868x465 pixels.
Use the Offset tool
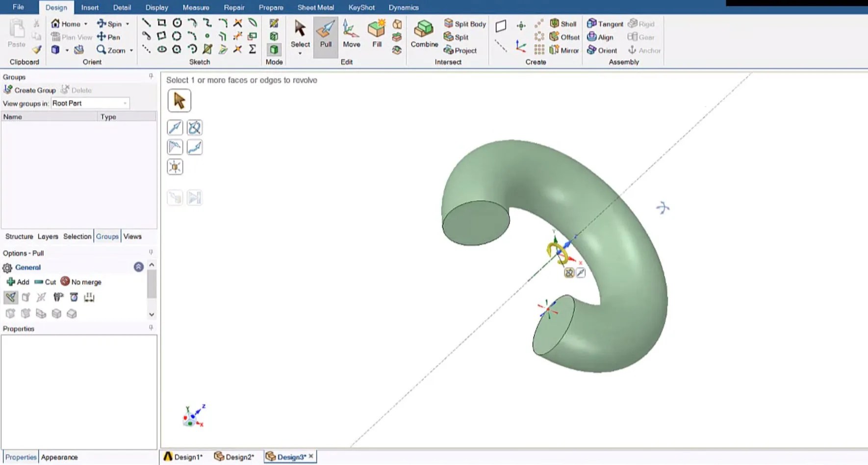pyautogui.click(x=564, y=37)
